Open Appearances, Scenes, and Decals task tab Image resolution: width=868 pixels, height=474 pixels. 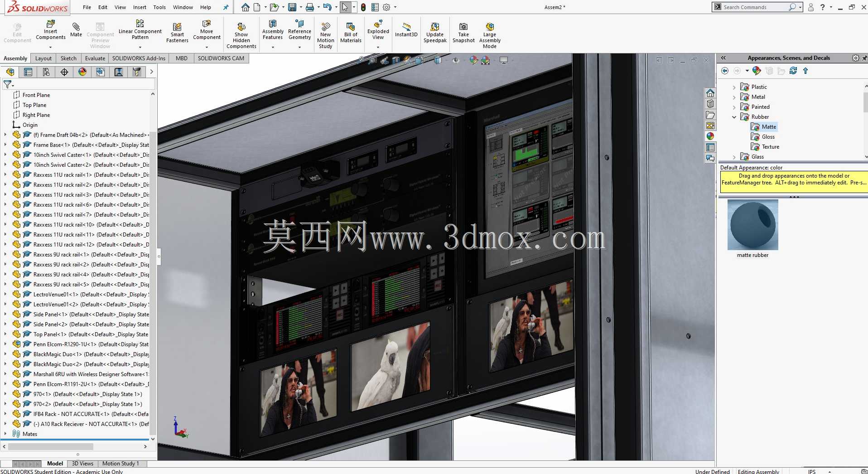point(710,136)
